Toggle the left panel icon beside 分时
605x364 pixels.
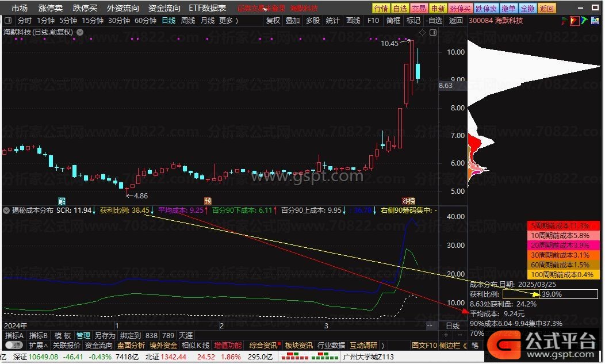coord(8,21)
